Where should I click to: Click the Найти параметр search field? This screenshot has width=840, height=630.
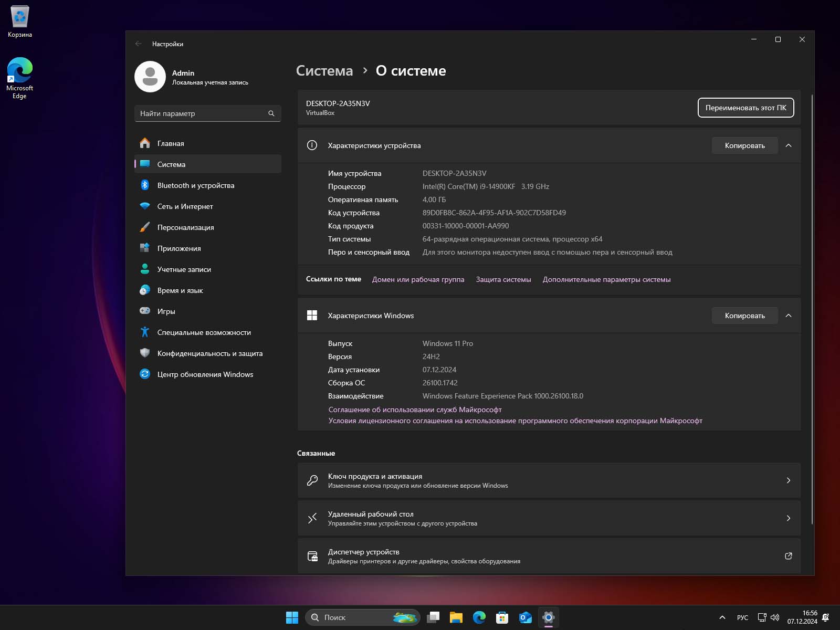pos(207,113)
